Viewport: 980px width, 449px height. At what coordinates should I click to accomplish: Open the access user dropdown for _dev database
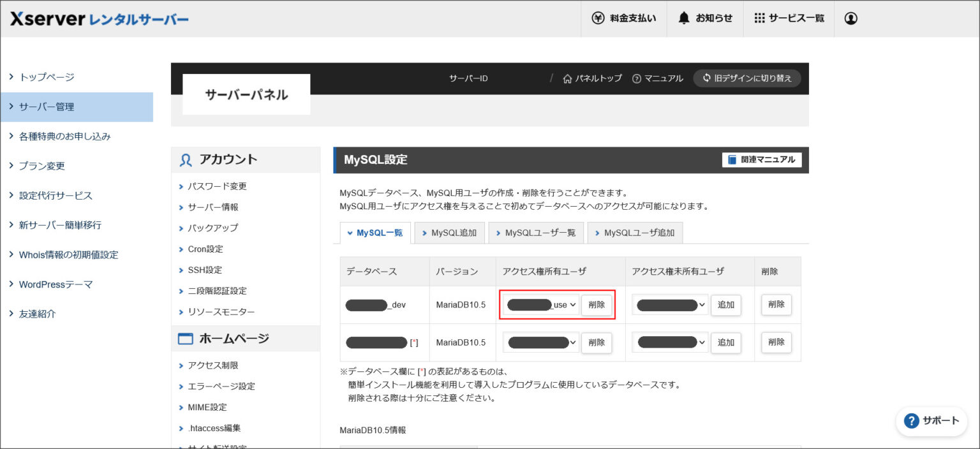540,305
